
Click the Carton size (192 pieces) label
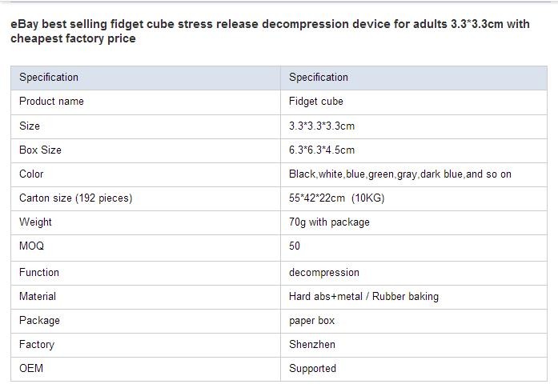[76, 198]
